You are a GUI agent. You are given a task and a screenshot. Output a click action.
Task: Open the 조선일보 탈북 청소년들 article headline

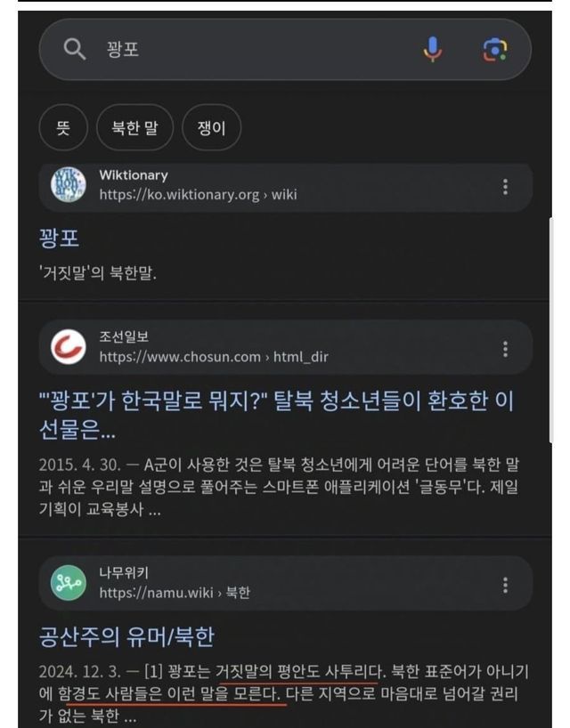[x=276, y=415]
